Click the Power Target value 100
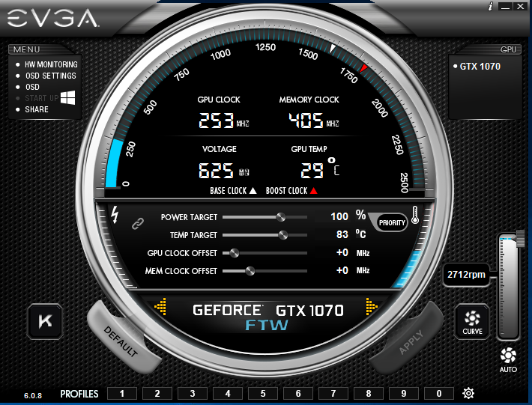The width and height of the screenshot is (532, 405). tap(339, 216)
